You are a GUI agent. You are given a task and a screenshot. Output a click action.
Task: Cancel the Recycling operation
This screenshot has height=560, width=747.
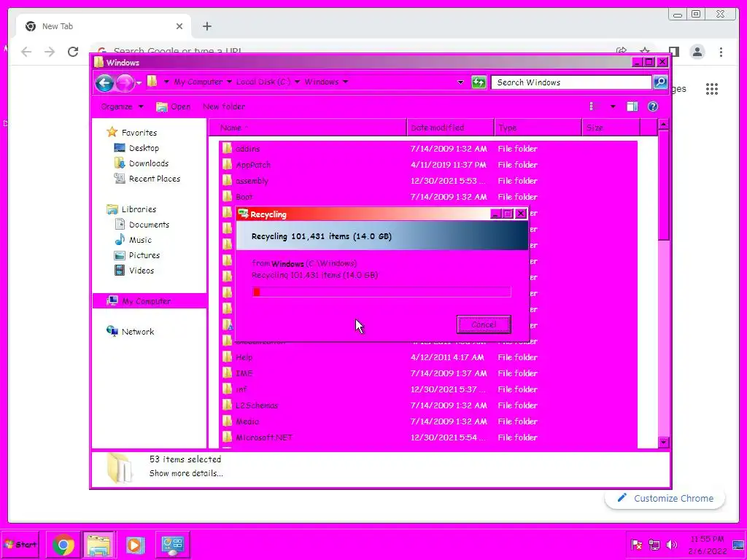tap(484, 324)
